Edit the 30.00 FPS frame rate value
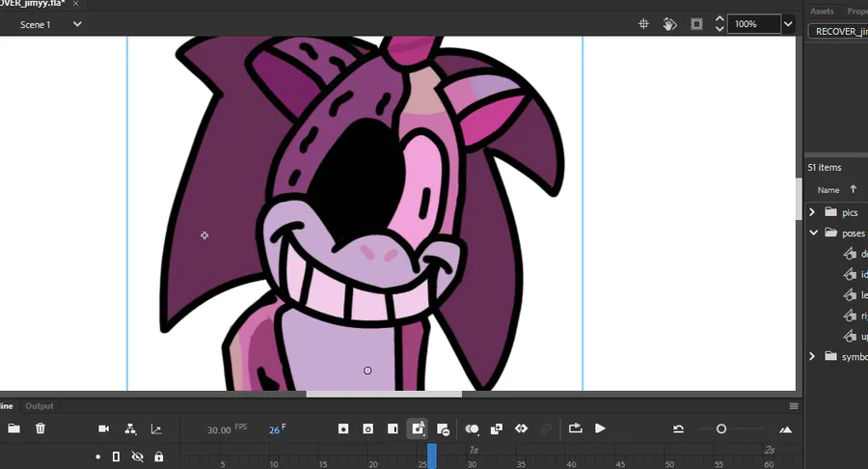Viewport: 868px width, 469px height. coord(219,429)
